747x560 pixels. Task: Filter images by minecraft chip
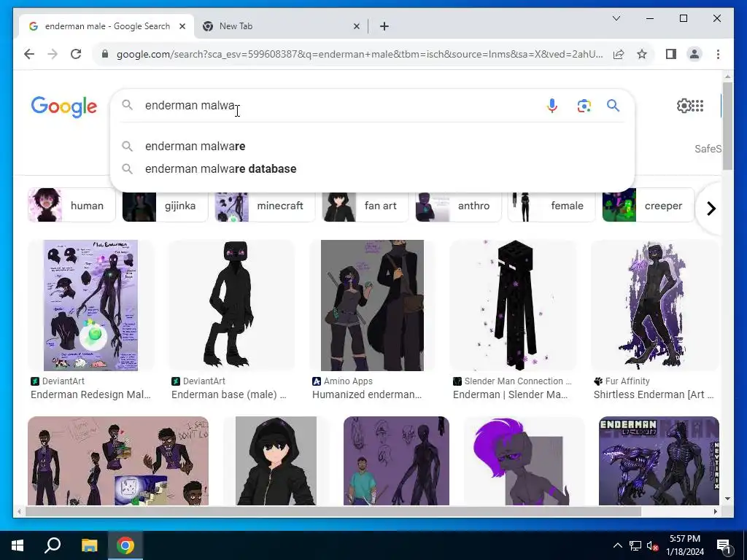(x=265, y=205)
